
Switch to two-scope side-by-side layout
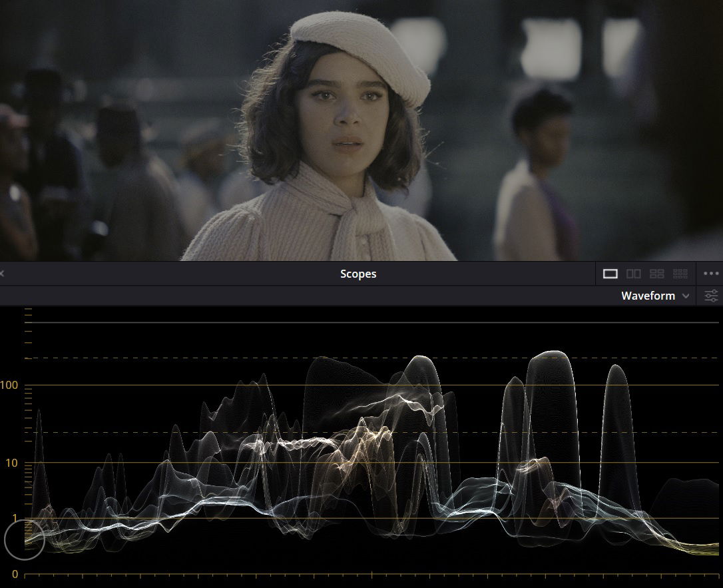point(634,274)
